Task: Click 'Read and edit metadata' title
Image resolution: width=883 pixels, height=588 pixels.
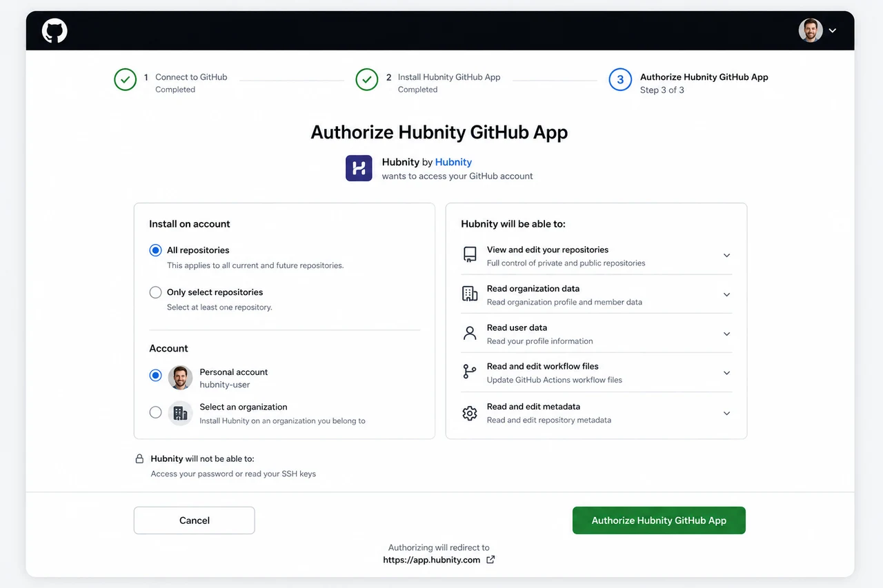Action: (533, 407)
